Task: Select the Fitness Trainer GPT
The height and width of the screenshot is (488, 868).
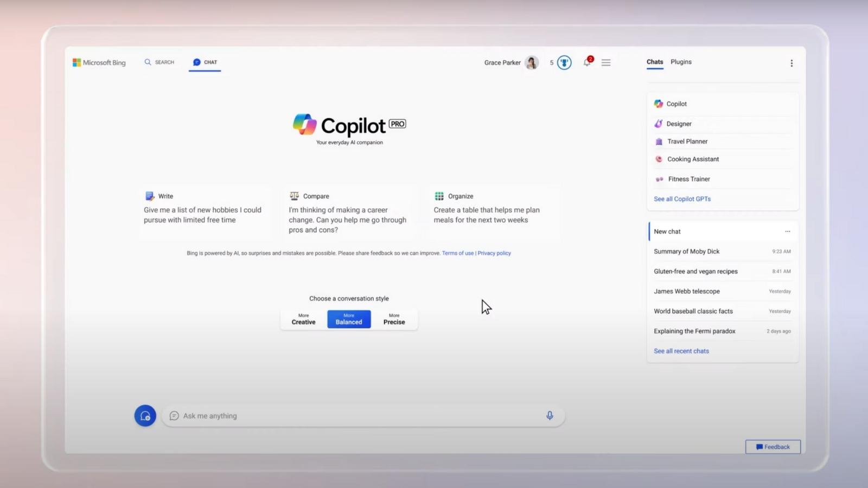Action: 688,179
